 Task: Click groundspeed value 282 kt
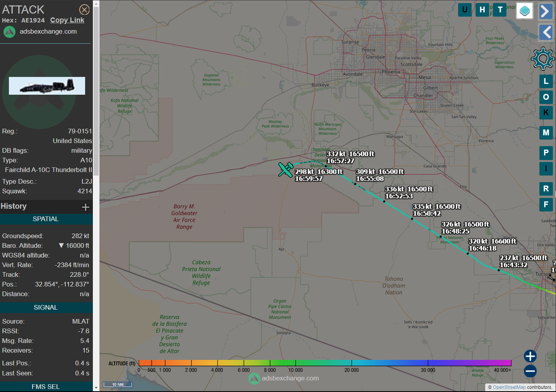80,236
